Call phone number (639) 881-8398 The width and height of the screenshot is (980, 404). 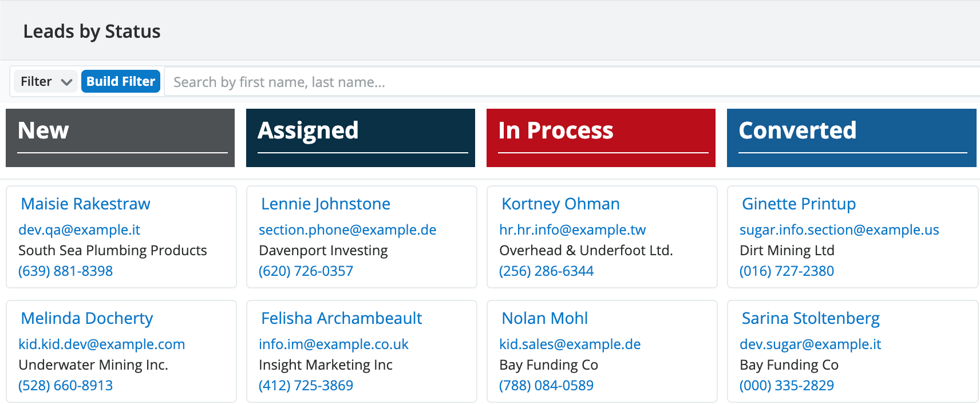pos(65,271)
